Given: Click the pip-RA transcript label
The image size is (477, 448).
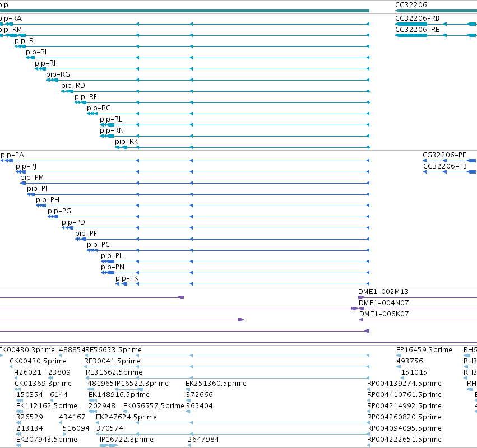Looking at the screenshot, I should pyautogui.click(x=11, y=18).
